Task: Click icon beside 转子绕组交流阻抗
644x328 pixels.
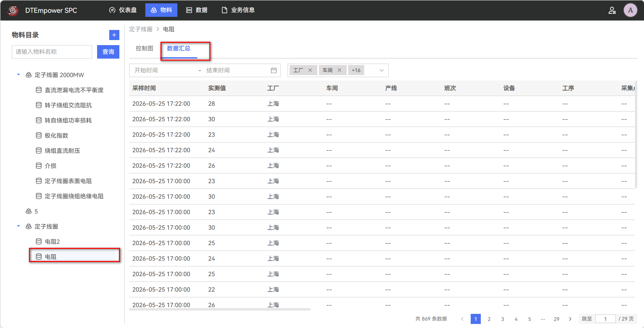Action: click(x=39, y=105)
